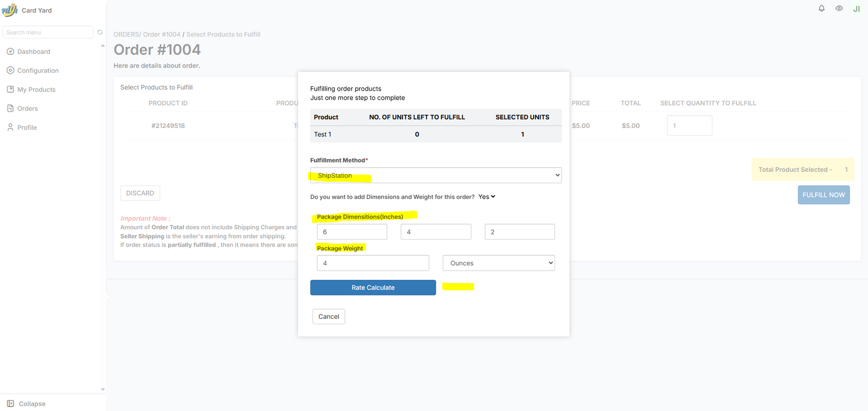The image size is (868, 411).
Task: Focus the Search menu field
Action: point(48,33)
